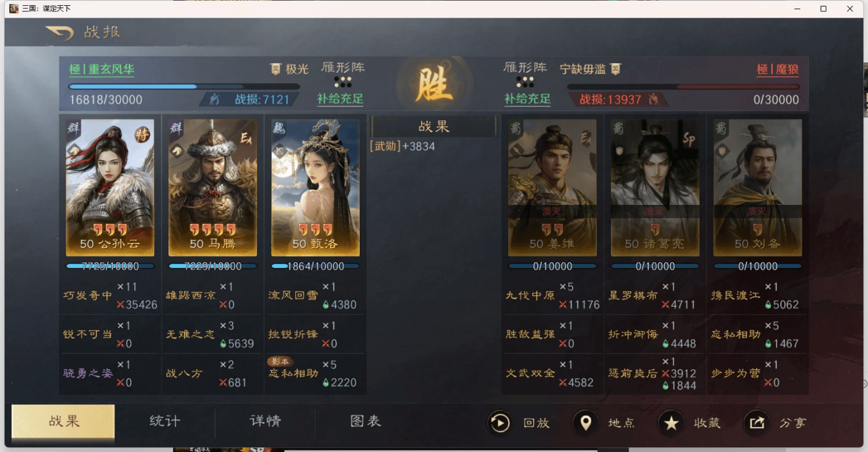This screenshot has height=452, width=868.
Task: Open enemy player link 極|魔狼
Action: 777,70
